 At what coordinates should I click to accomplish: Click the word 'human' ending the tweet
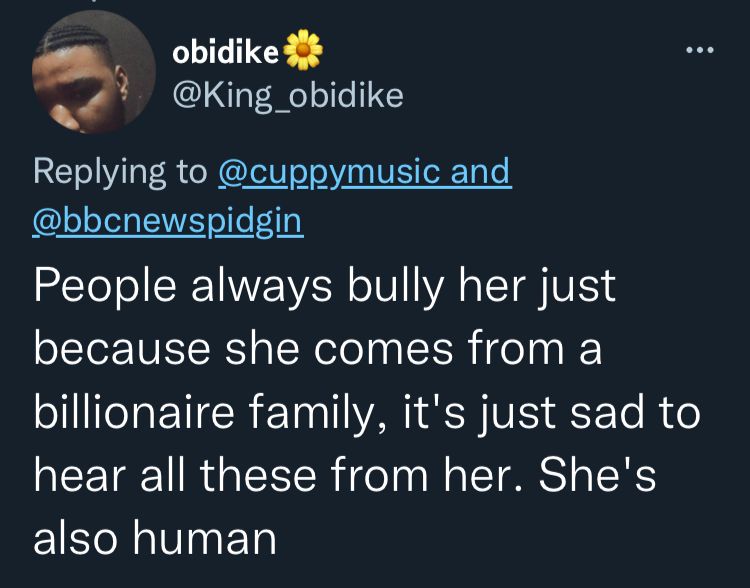click(x=205, y=538)
